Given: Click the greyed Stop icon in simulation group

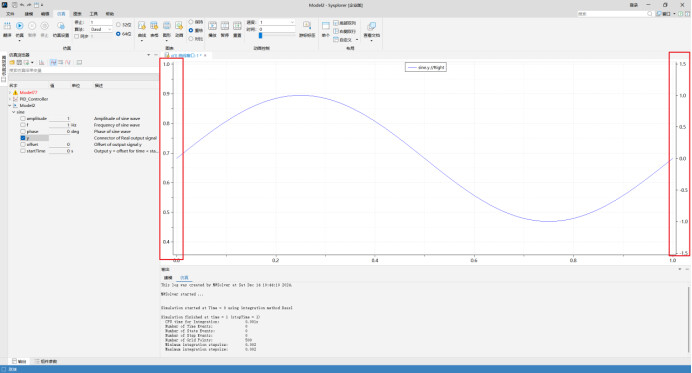Looking at the screenshot, I should (44, 26).
